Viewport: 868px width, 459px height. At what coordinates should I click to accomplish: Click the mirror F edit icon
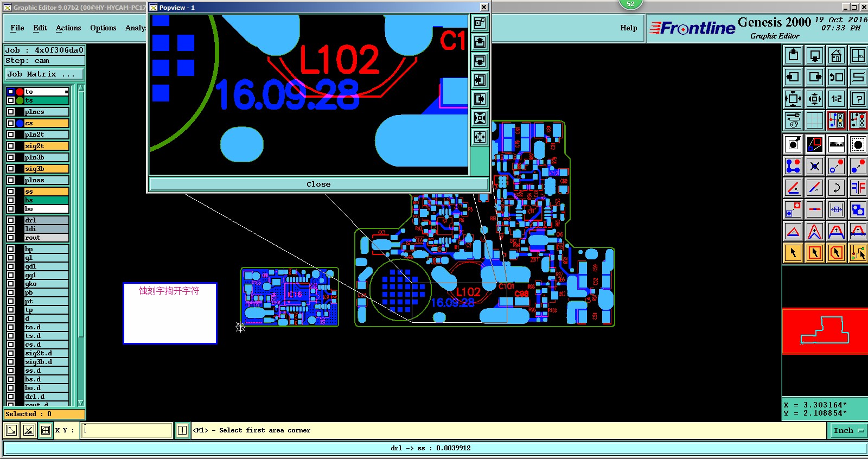click(858, 188)
